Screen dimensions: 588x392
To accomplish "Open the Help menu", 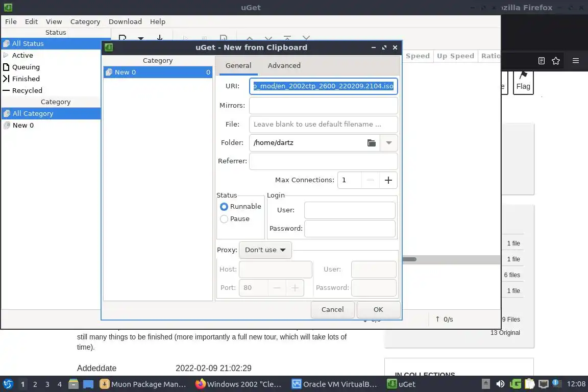I will click(x=158, y=22).
